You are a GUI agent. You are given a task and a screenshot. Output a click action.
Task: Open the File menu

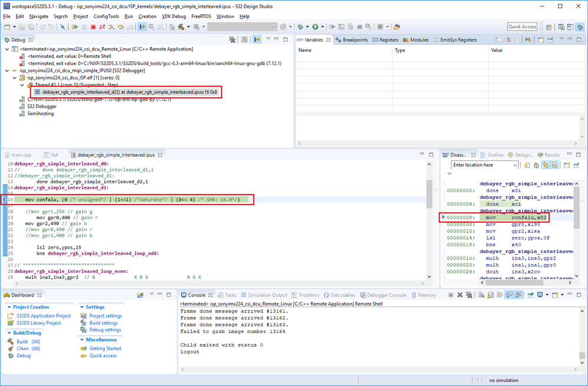[x=6, y=17]
